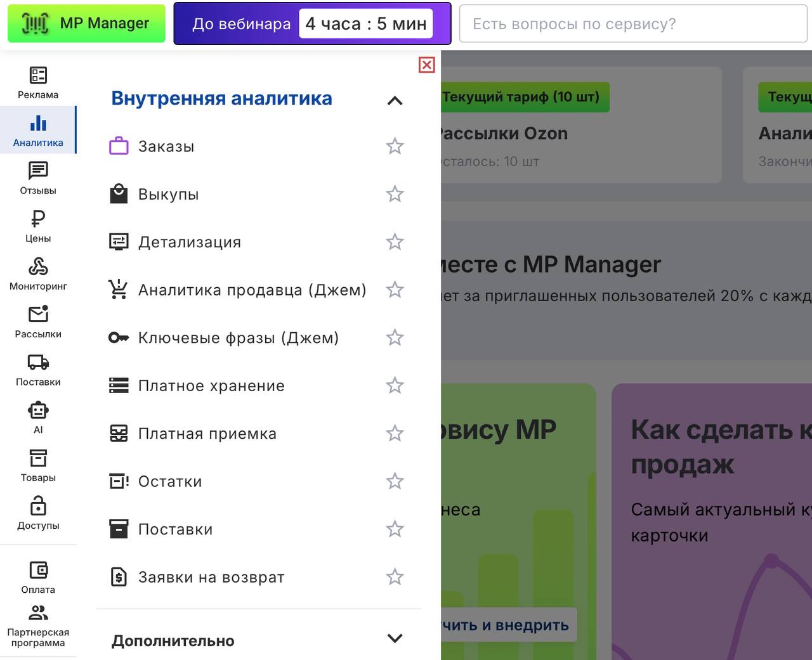Viewport: 812px width, 660px height.
Task: Select Ключевые фразы (Джем) menu item
Action: [x=238, y=338]
